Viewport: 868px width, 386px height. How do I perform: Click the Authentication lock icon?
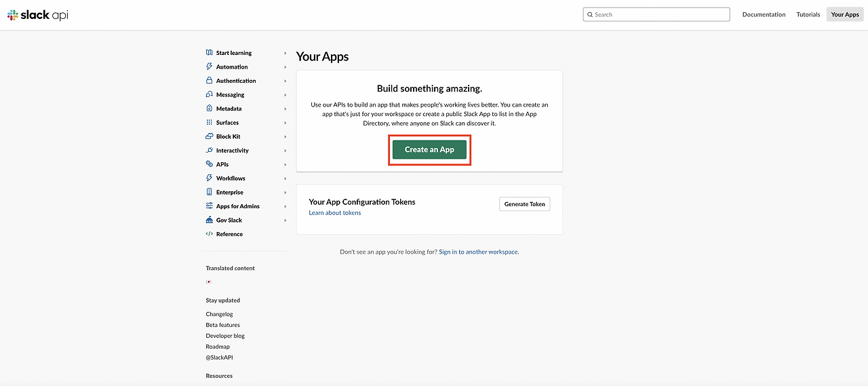click(x=210, y=81)
